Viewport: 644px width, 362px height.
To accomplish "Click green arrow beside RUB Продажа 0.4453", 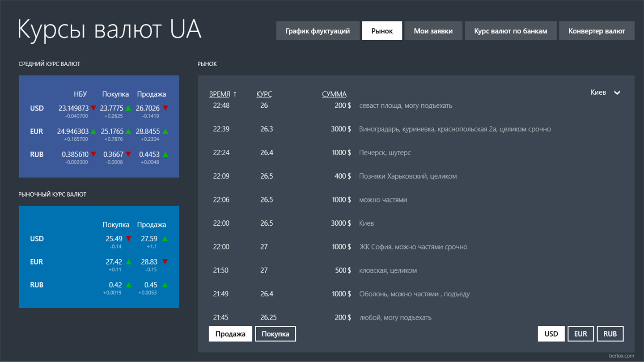I will pos(165,155).
